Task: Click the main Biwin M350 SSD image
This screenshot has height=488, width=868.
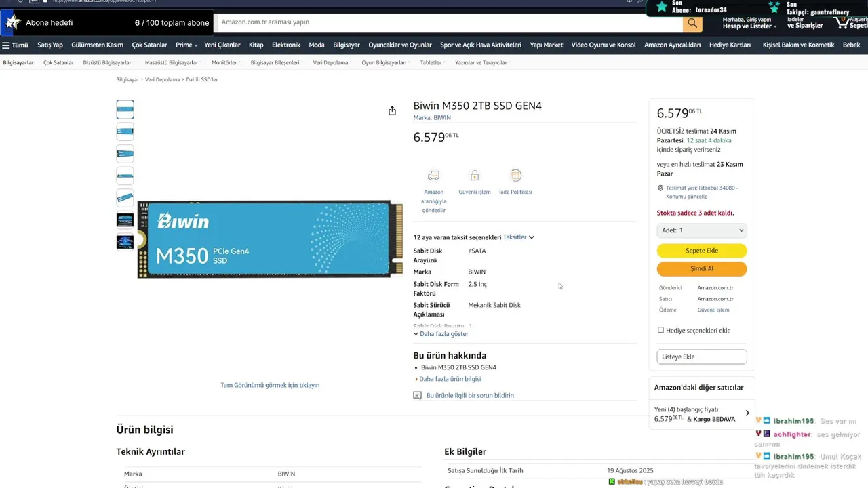Action: point(270,239)
